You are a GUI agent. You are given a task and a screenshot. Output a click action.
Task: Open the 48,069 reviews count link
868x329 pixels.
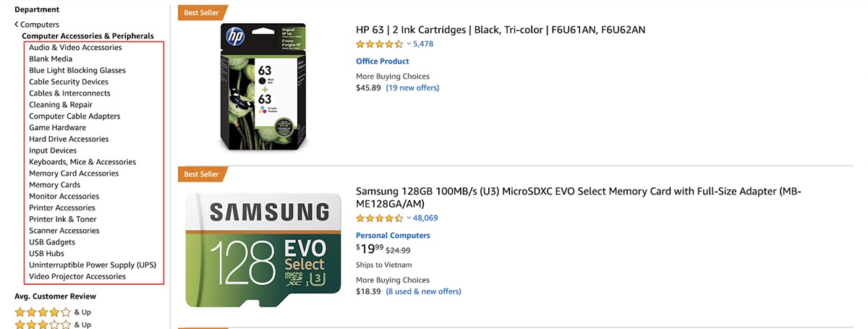(425, 218)
